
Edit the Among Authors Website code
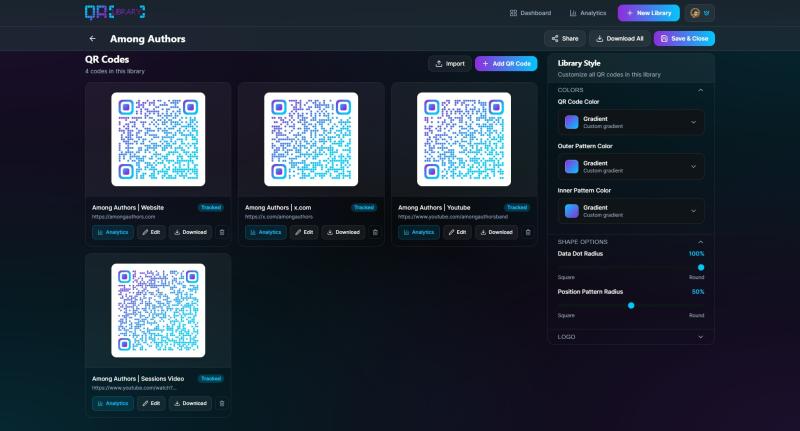(151, 232)
